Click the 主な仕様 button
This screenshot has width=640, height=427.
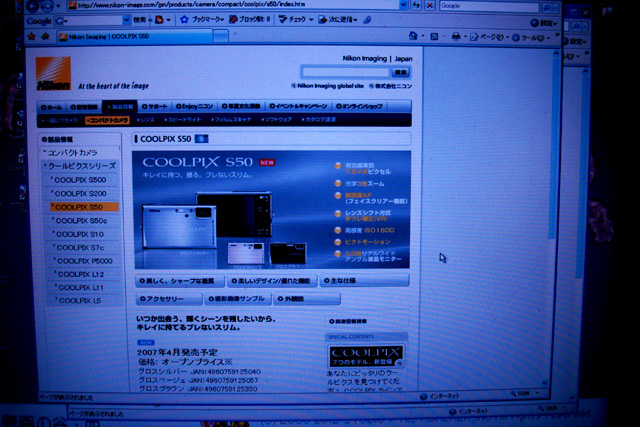pos(364,280)
